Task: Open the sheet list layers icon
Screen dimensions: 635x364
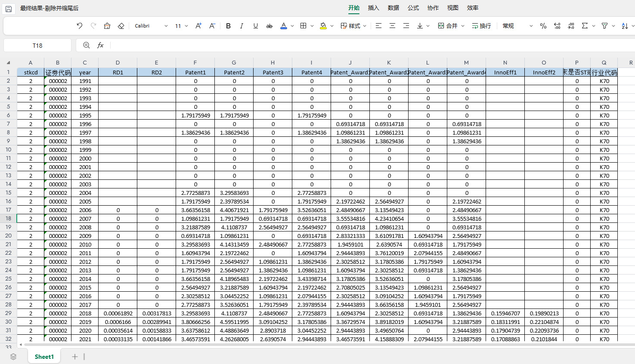Action: [13, 357]
